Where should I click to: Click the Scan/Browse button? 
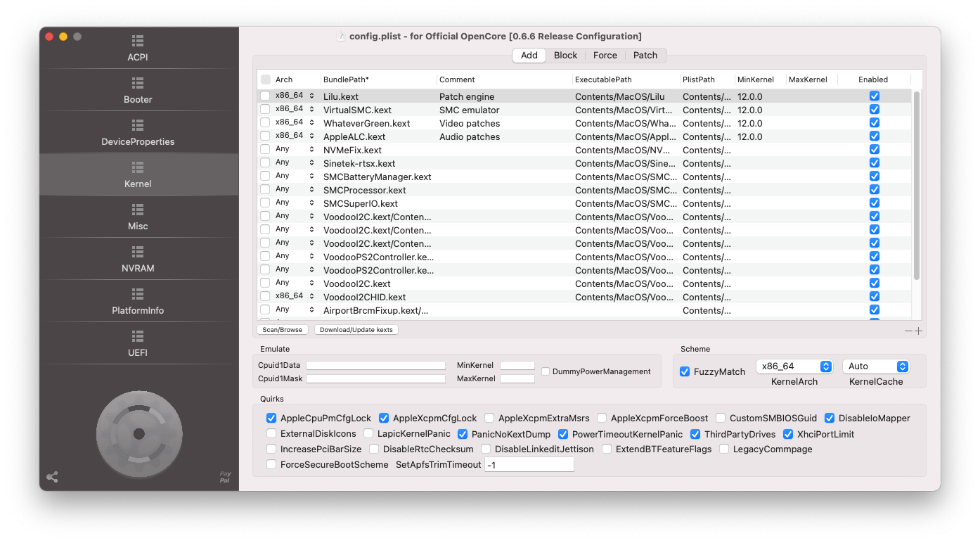(283, 330)
